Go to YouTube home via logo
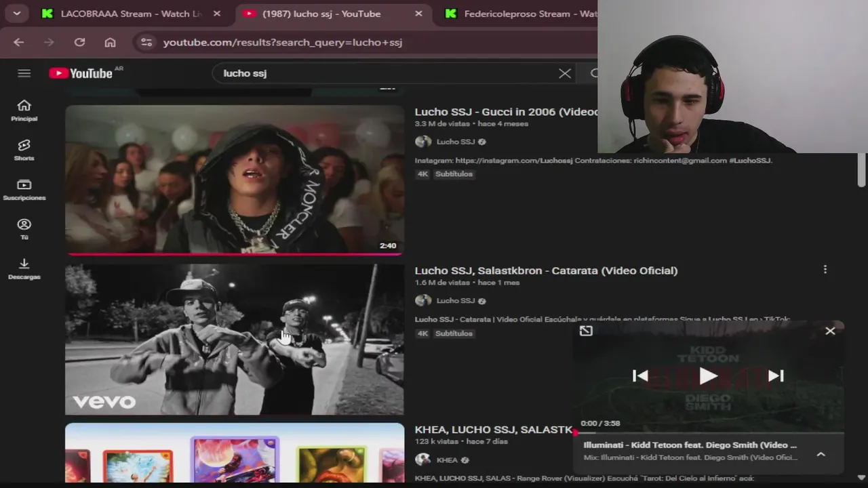 pyautogui.click(x=81, y=73)
